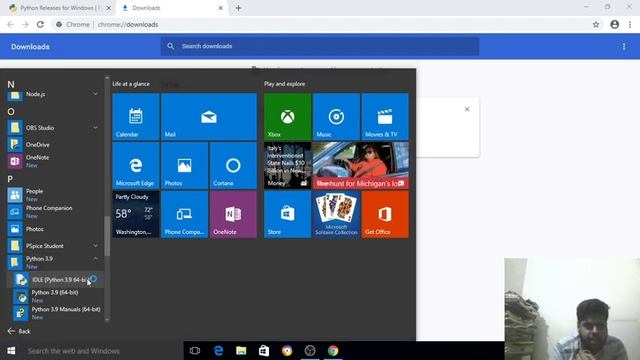Viewport: 640px width, 360px height.
Task: Select the Downloads tab
Action: (171, 8)
